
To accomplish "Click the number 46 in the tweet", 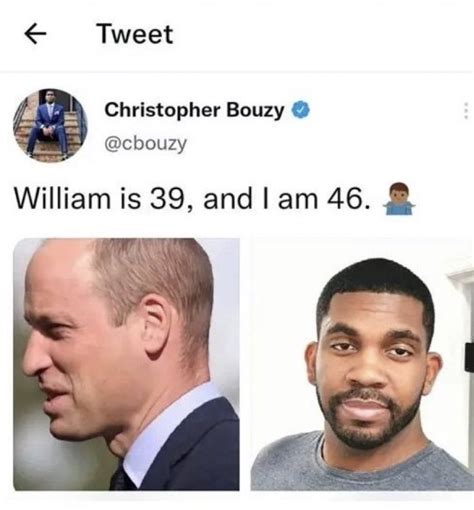I will tap(348, 199).
